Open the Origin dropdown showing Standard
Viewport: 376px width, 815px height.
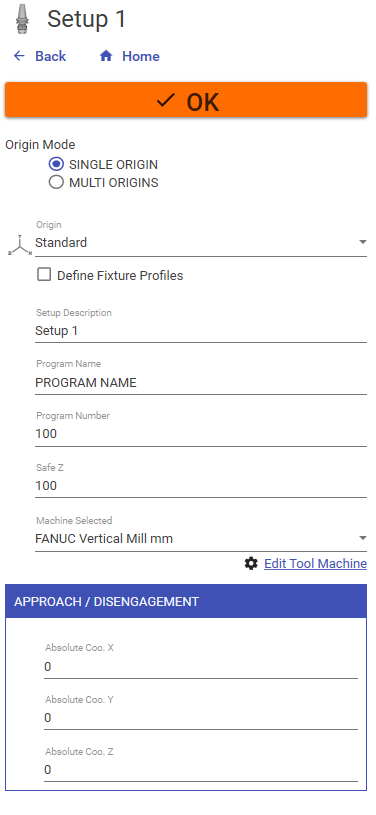(x=201, y=243)
